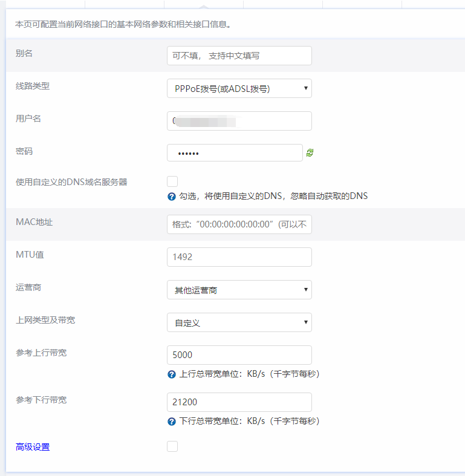Select the 参考下行带宽 field showing 21200
The width and height of the screenshot is (465, 476).
[x=239, y=402]
